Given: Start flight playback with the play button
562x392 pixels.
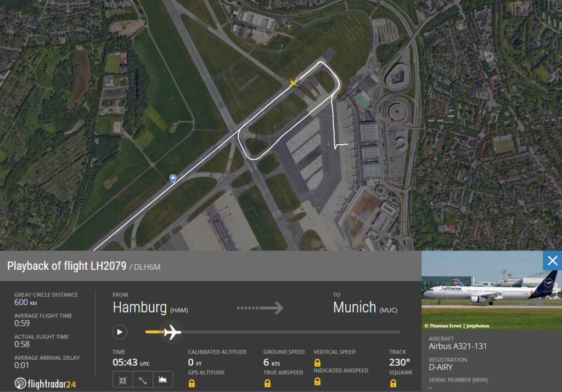Looking at the screenshot, I should coord(120,332).
